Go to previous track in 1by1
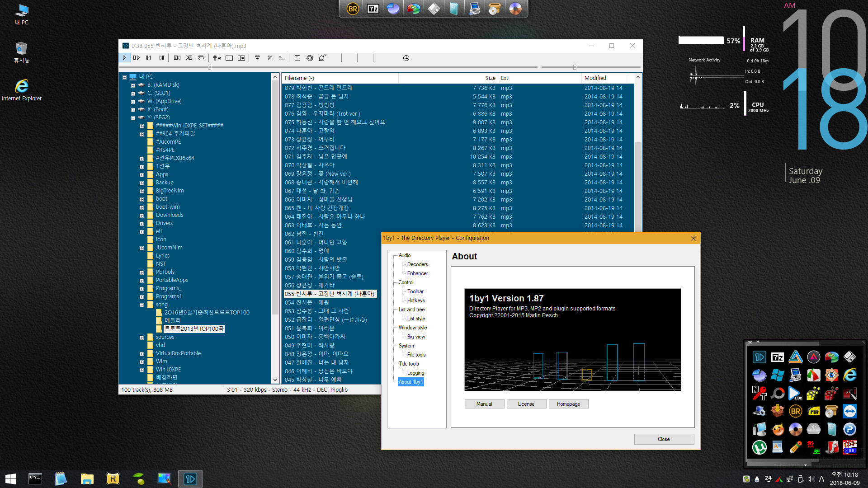 [149, 58]
